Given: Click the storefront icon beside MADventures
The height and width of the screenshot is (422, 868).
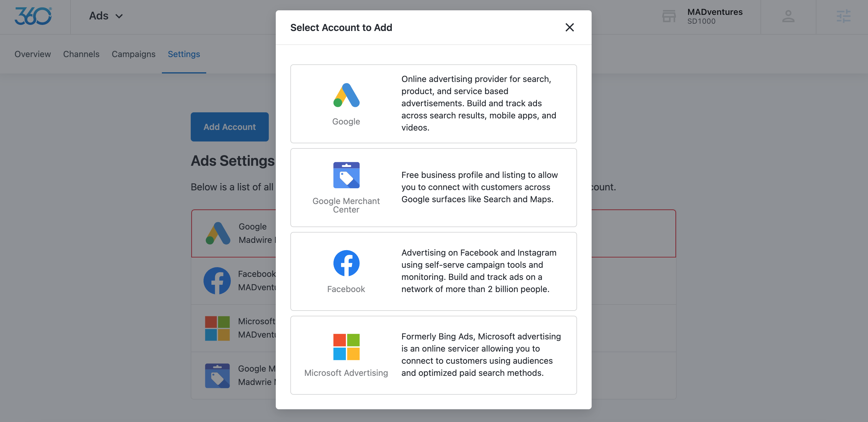Looking at the screenshot, I should tap(668, 16).
